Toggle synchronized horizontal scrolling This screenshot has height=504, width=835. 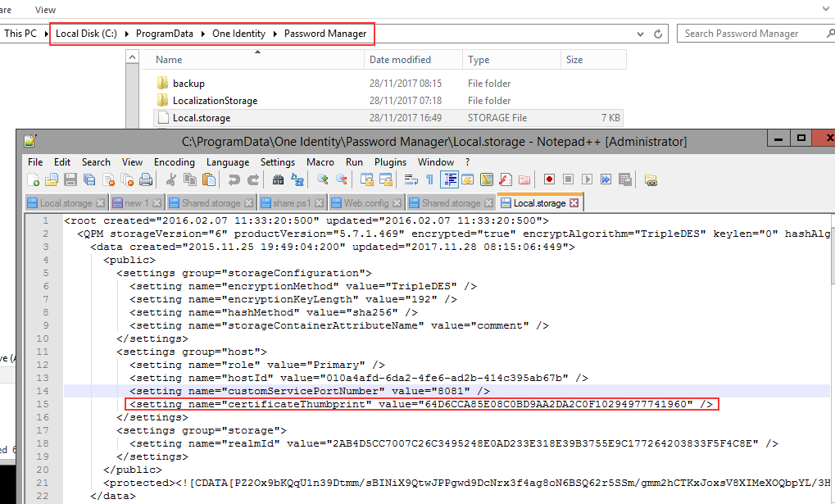coord(386,179)
